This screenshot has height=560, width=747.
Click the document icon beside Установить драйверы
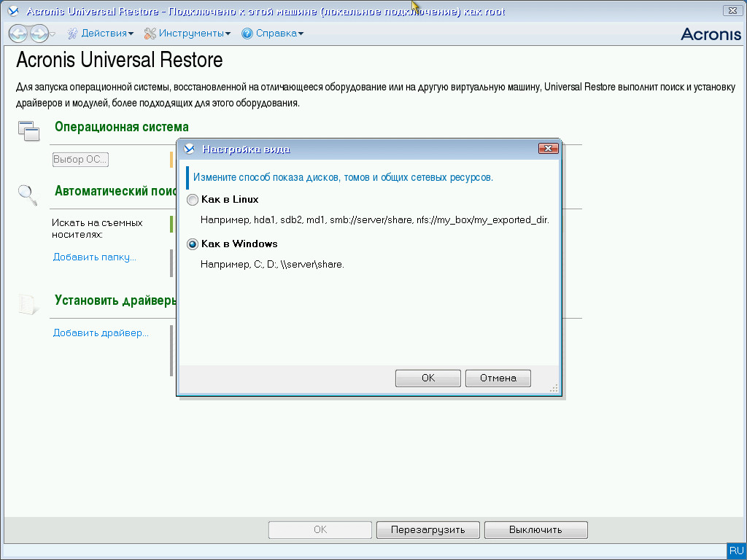[x=27, y=302]
